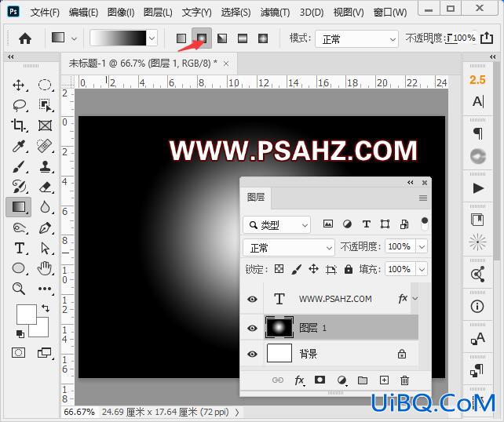
Task: Choose angle gradient style
Action: (222, 38)
